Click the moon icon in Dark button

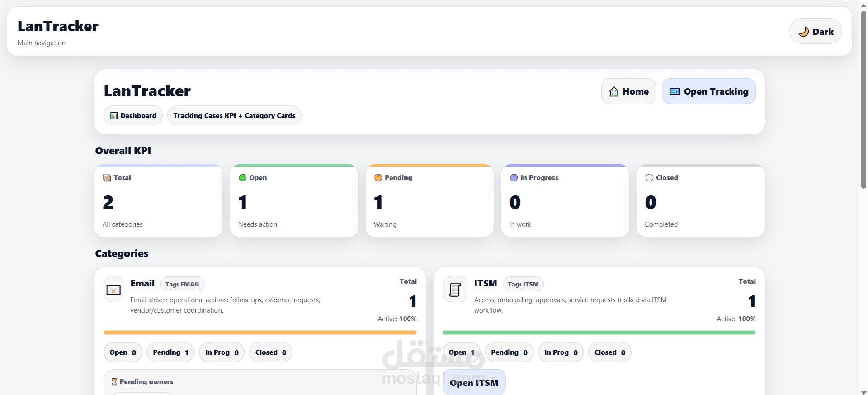(x=803, y=32)
